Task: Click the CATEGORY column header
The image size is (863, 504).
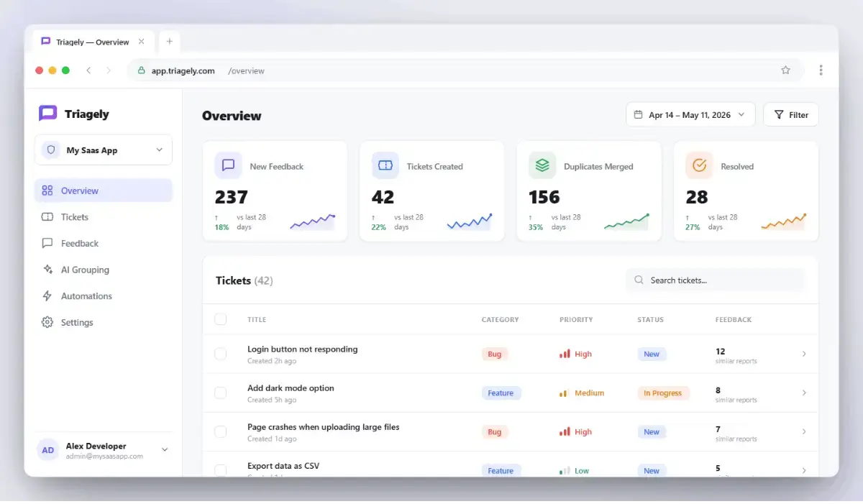Action: (x=500, y=319)
